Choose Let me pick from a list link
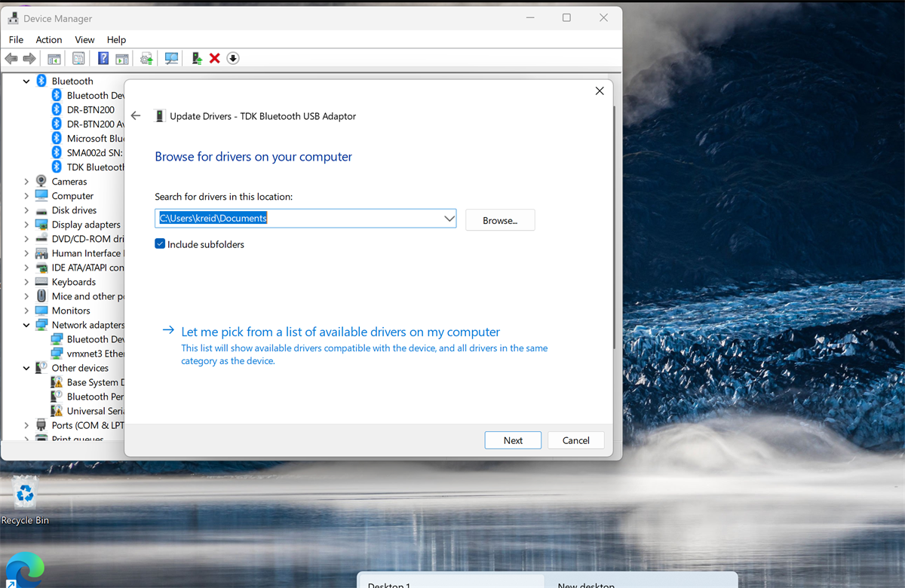 click(x=340, y=332)
